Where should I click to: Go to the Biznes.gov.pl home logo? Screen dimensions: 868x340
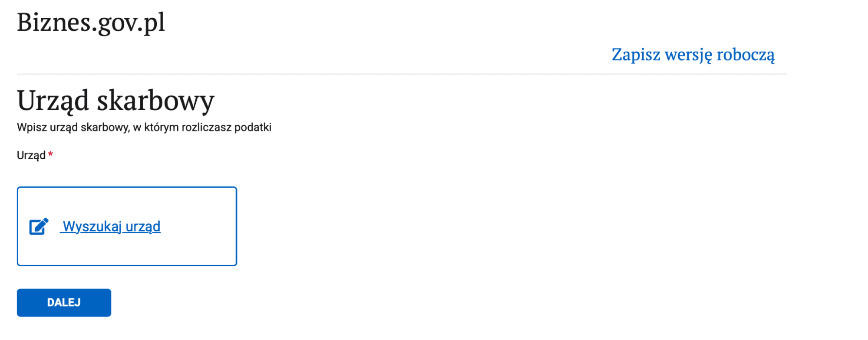(91, 22)
